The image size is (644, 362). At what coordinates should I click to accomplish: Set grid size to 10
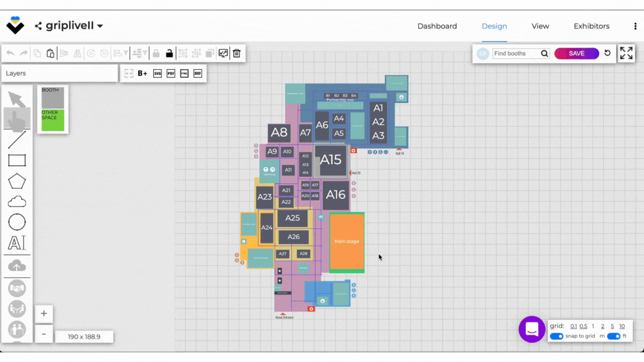pos(622,326)
